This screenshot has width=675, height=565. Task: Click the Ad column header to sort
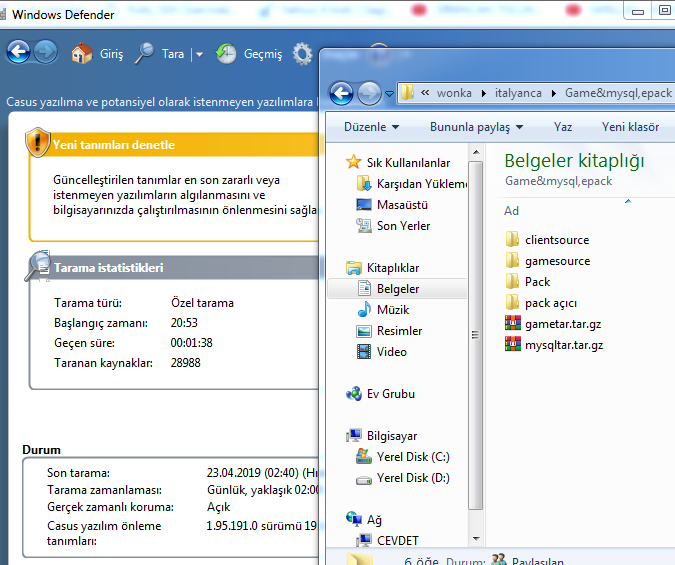pos(512,211)
